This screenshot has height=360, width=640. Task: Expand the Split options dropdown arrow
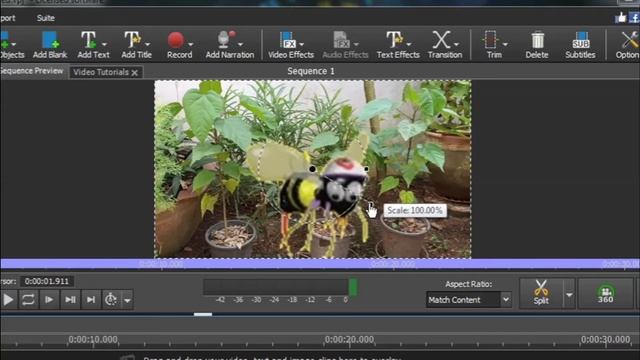(x=569, y=294)
